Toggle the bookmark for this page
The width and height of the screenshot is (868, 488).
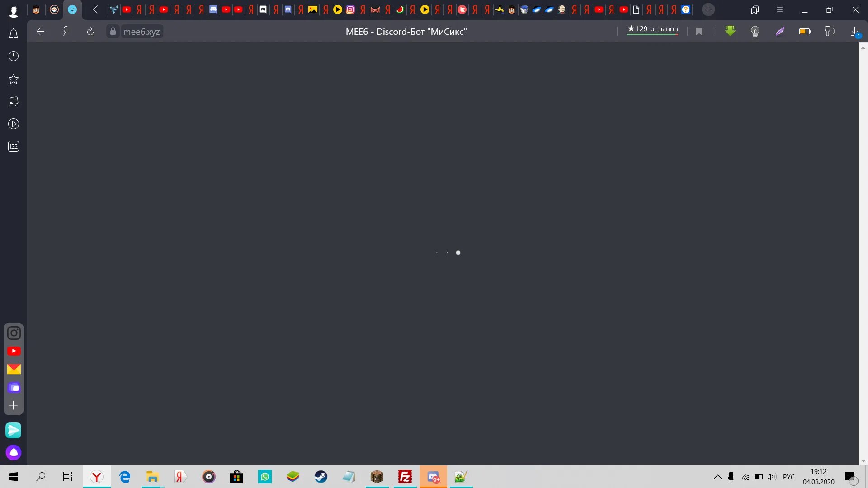(699, 31)
